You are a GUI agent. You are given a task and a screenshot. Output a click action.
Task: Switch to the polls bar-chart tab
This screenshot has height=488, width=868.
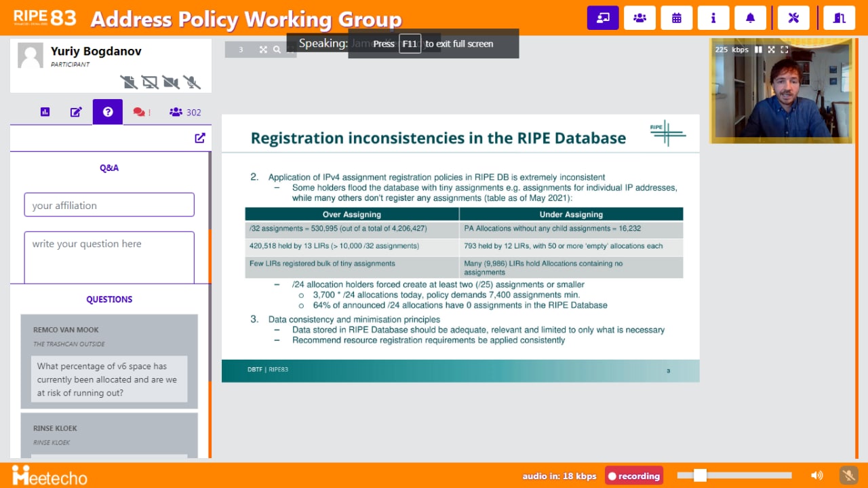click(45, 112)
